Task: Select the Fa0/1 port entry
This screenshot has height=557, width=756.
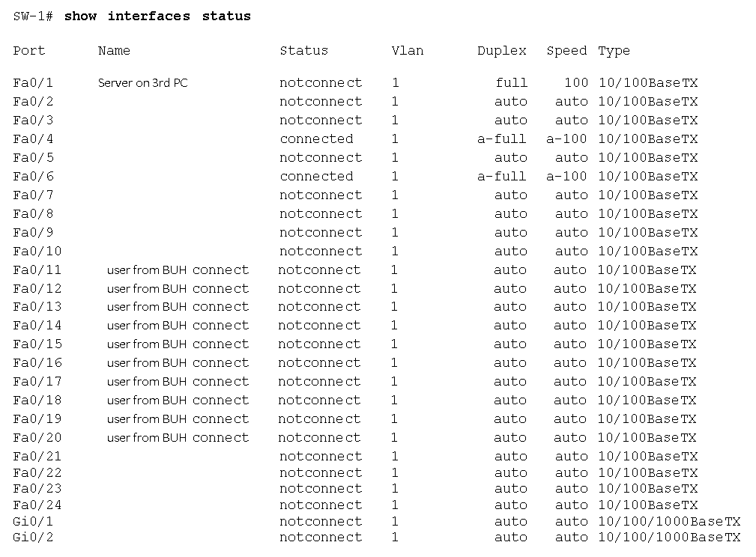Action: coord(33,83)
